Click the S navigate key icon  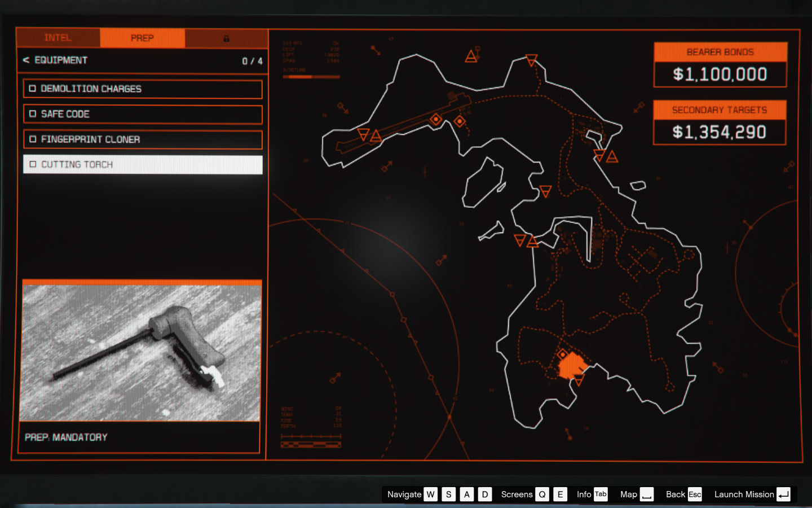coord(449,494)
